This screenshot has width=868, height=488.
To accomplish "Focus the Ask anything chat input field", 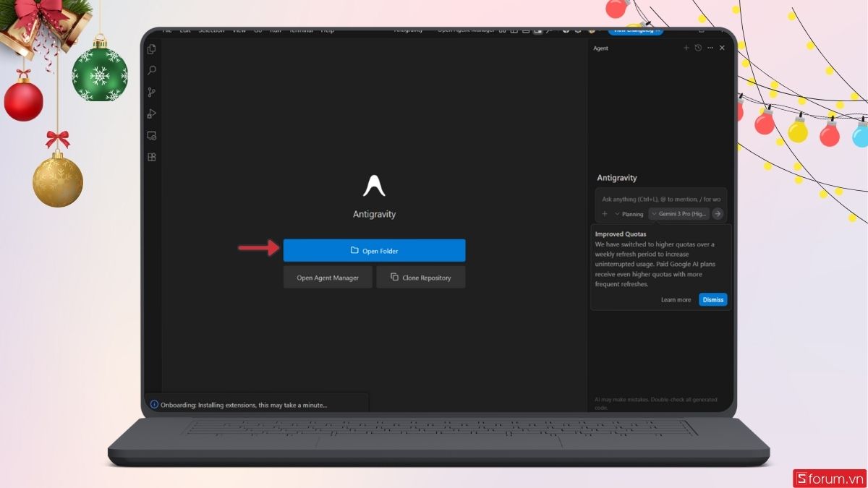I will pos(661,199).
